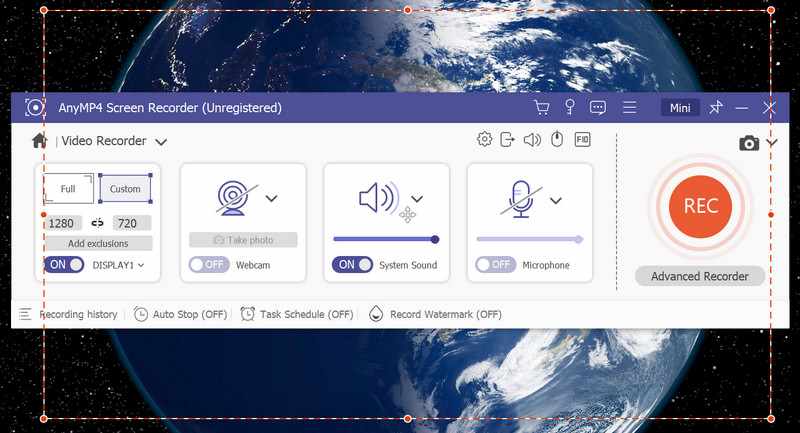The image size is (800, 433).
Task: Edit the height field showing 720
Action: click(x=131, y=223)
